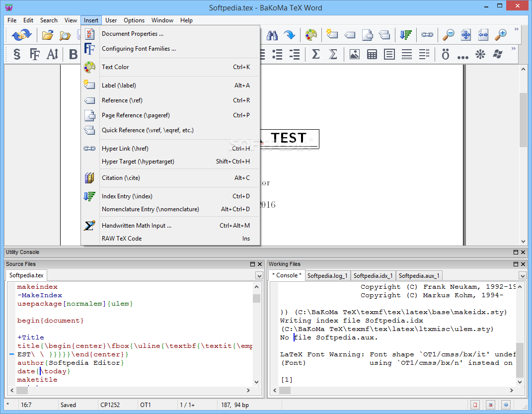The height and width of the screenshot is (414, 532).
Task: Open Working Files tab list dropdown
Action: (x=522, y=275)
